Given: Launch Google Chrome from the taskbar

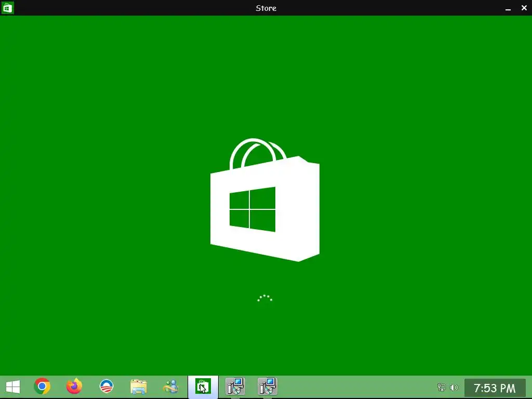Looking at the screenshot, I should [42, 386].
